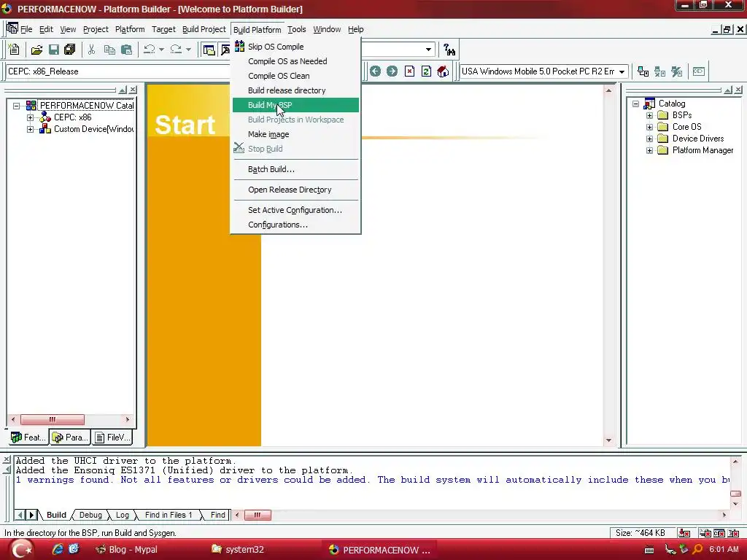747x560 pixels.
Task: Switch to the FileV... workspace tab
Action: click(112, 437)
